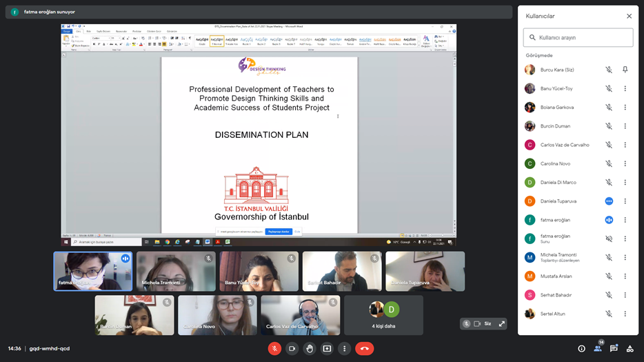Toggle Bold in the shared Word ribbon
This screenshot has height=362, width=644.
point(94,44)
